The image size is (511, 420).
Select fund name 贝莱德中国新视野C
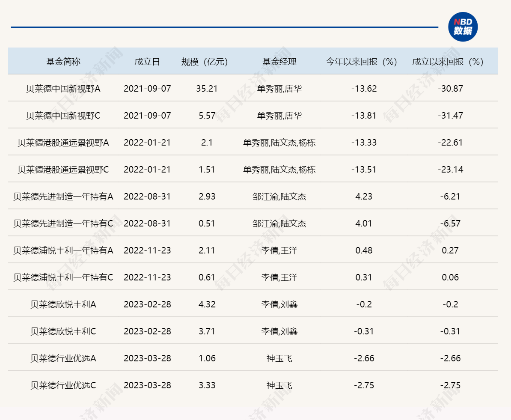(63, 116)
